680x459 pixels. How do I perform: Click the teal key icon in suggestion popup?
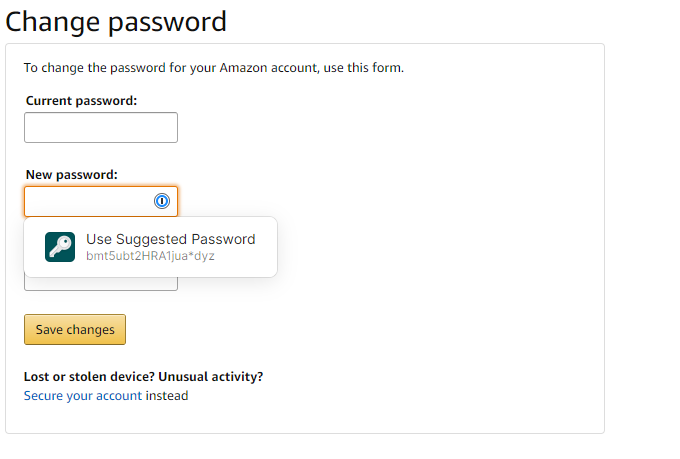pos(60,247)
